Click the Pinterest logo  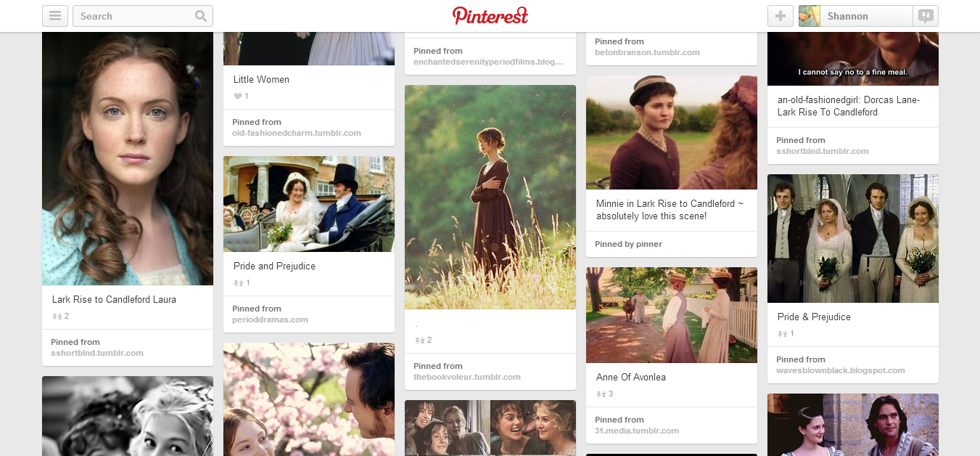click(490, 15)
